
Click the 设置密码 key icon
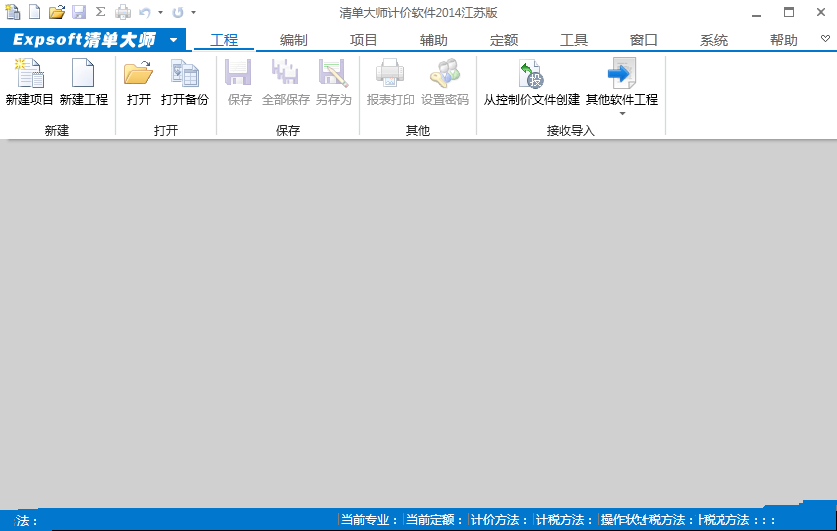pos(445,73)
